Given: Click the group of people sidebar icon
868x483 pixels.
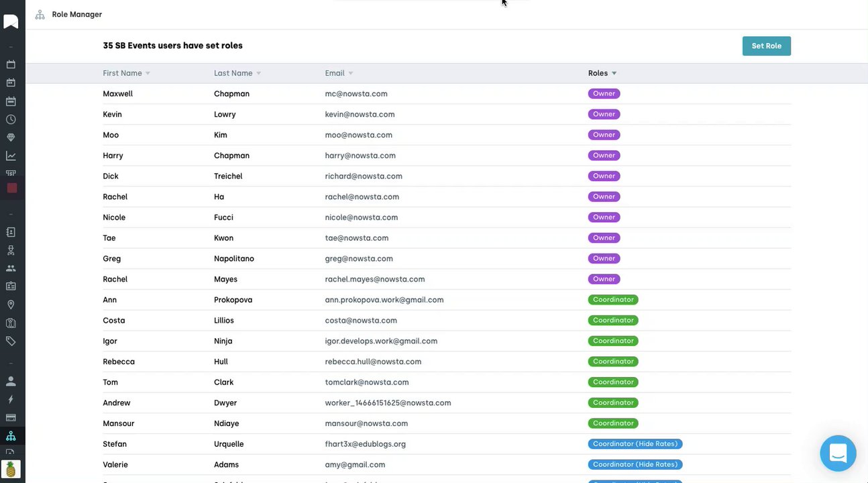Looking at the screenshot, I should [x=11, y=268].
